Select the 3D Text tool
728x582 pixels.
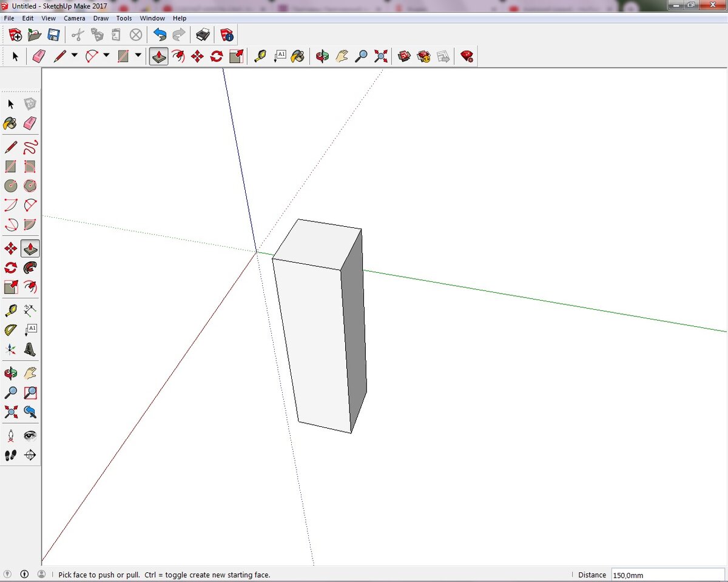30,349
